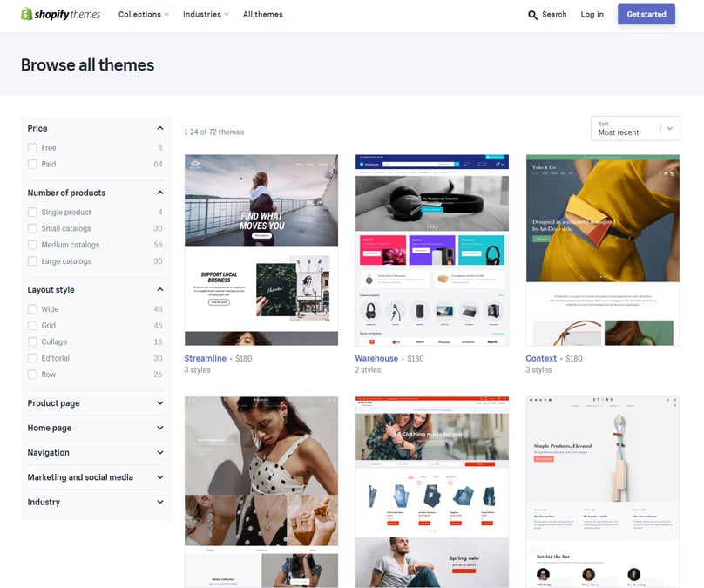Check the Free price checkbox
The width and height of the screenshot is (704, 588).
click(x=32, y=148)
